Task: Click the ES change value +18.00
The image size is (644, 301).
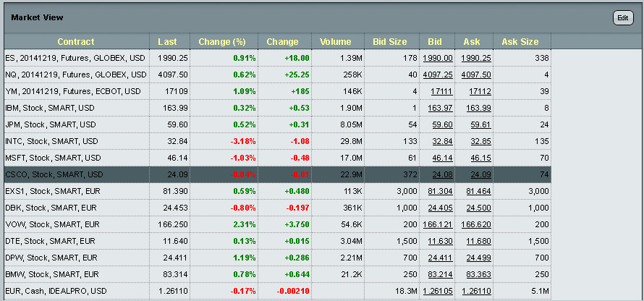Action: click(x=297, y=59)
